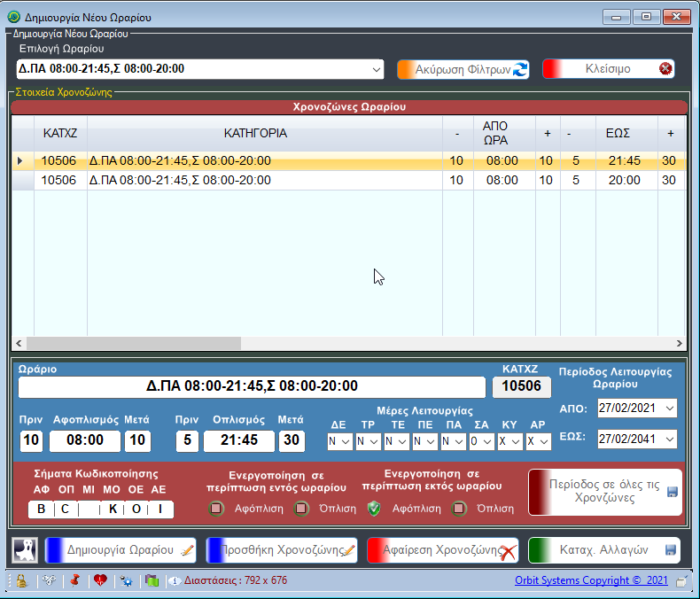Expand the ΔΕ day dropdown

click(345, 441)
